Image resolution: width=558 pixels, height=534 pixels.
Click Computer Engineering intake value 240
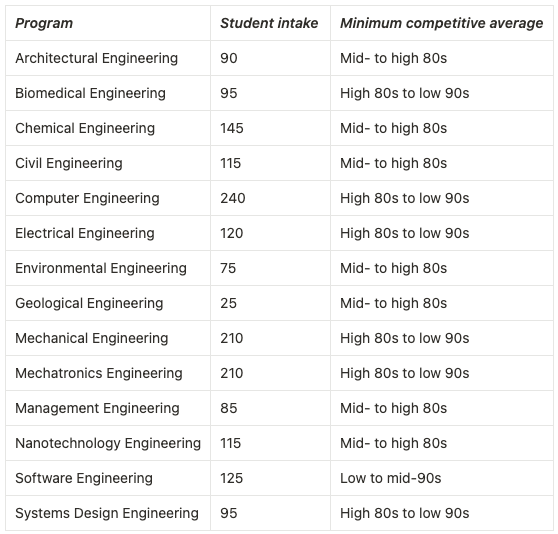[x=233, y=198]
